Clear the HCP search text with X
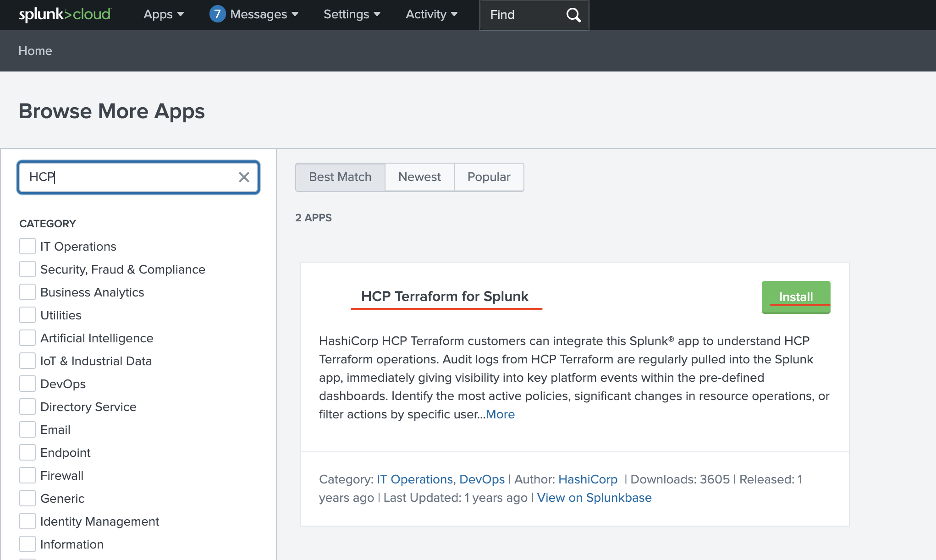The image size is (936, 560). (x=244, y=177)
